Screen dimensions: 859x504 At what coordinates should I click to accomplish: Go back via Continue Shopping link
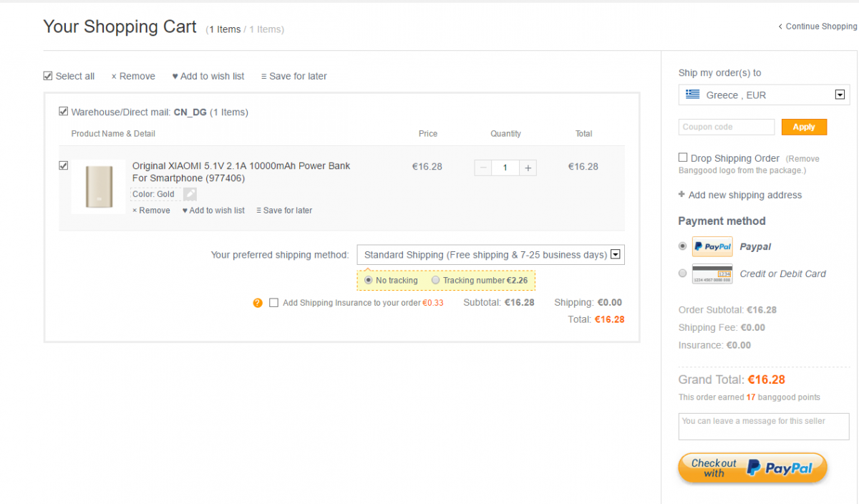coord(818,26)
